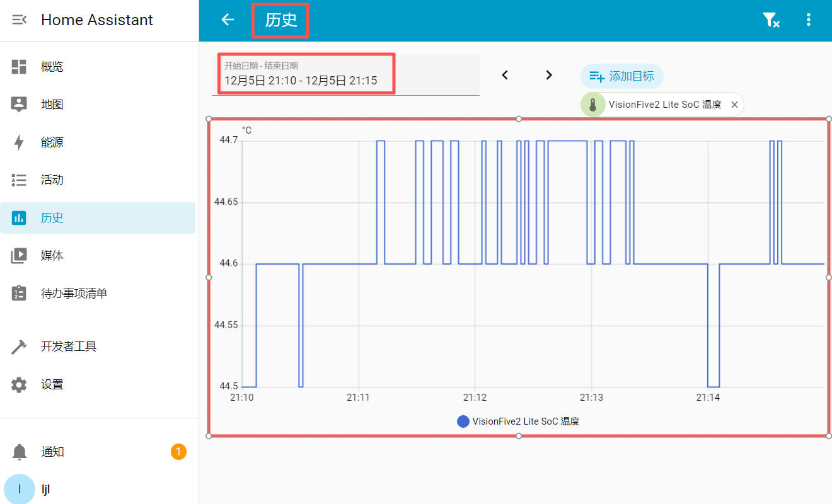Viewport: 832px width, 504px height.
Task: Click the 能源 energy lightning icon
Action: coord(19,142)
